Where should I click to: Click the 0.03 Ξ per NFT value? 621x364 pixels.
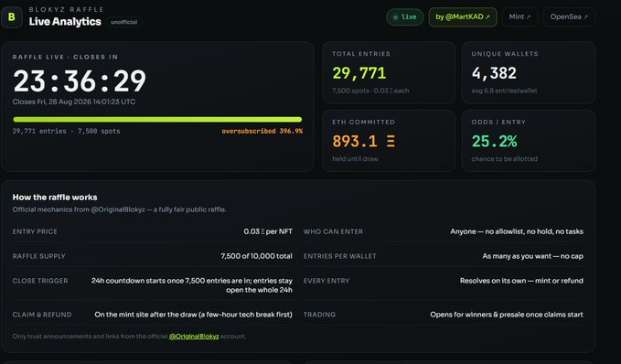[x=268, y=231]
